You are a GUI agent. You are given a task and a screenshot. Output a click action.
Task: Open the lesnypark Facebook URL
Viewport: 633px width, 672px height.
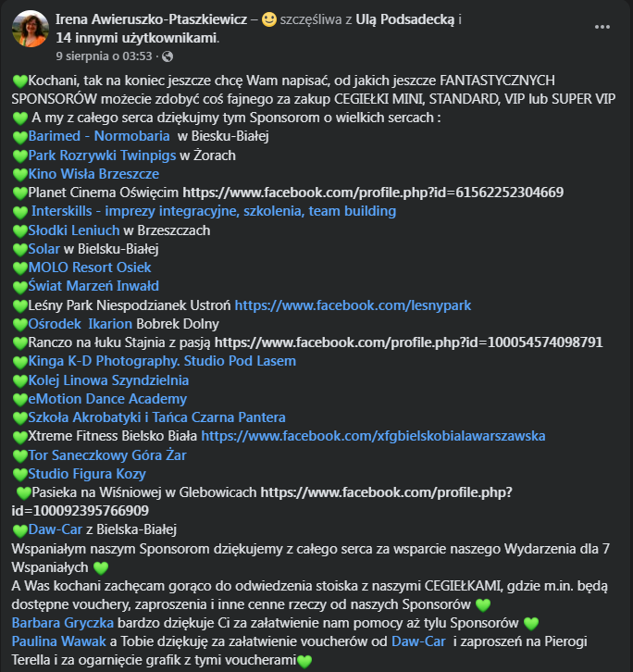(353, 305)
